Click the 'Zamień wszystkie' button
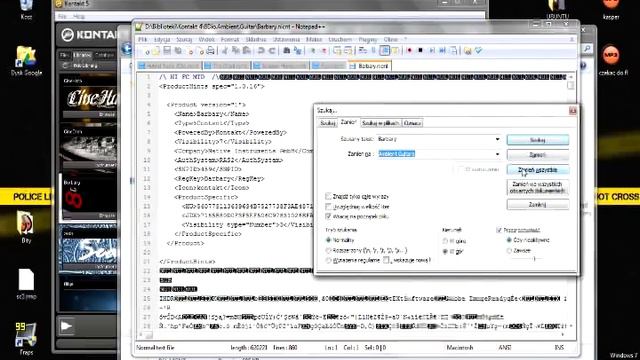The image size is (640, 360). [538, 170]
